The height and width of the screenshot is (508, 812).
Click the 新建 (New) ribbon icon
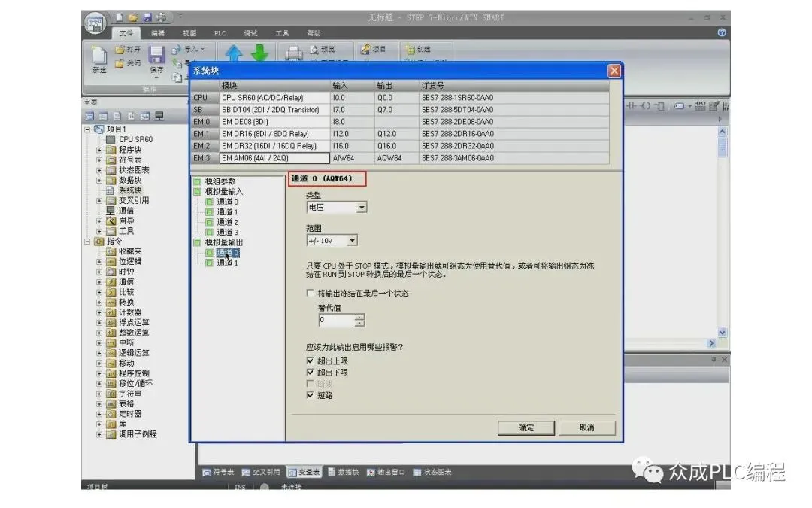(99, 59)
